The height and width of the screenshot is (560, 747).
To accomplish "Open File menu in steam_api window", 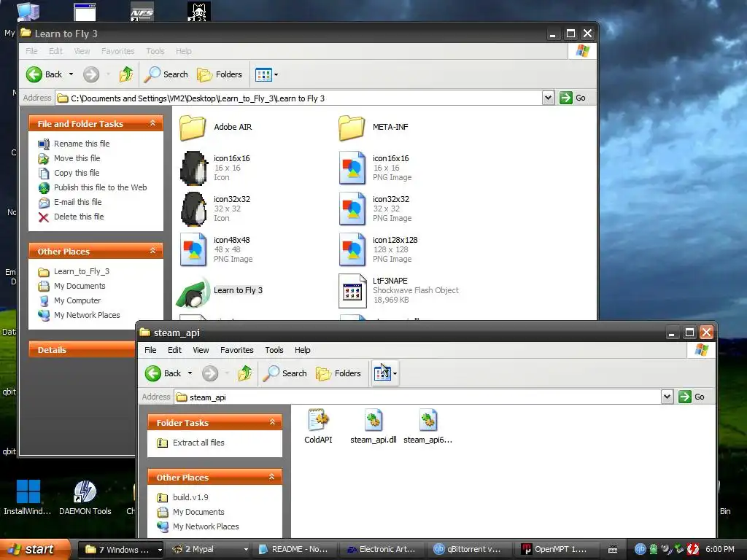I will pos(150,350).
